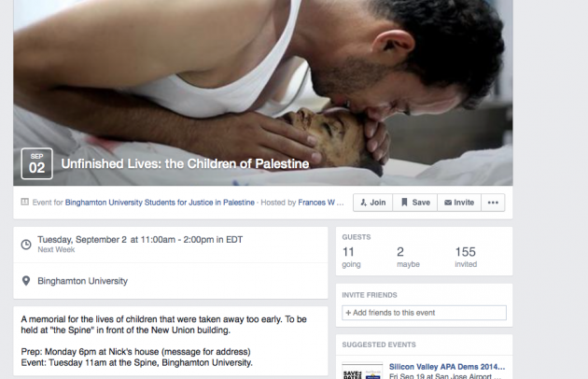Viewport: 588px width, 379px height.
Task: View the 11 going guests
Action: click(x=351, y=257)
